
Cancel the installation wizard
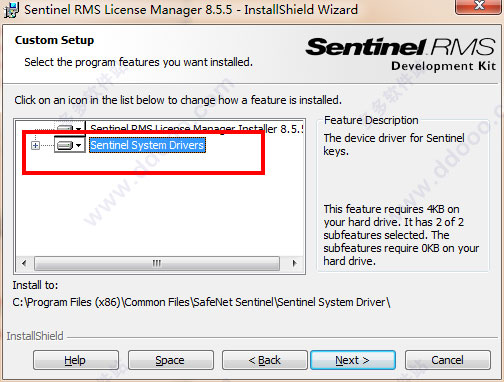[x=447, y=360]
